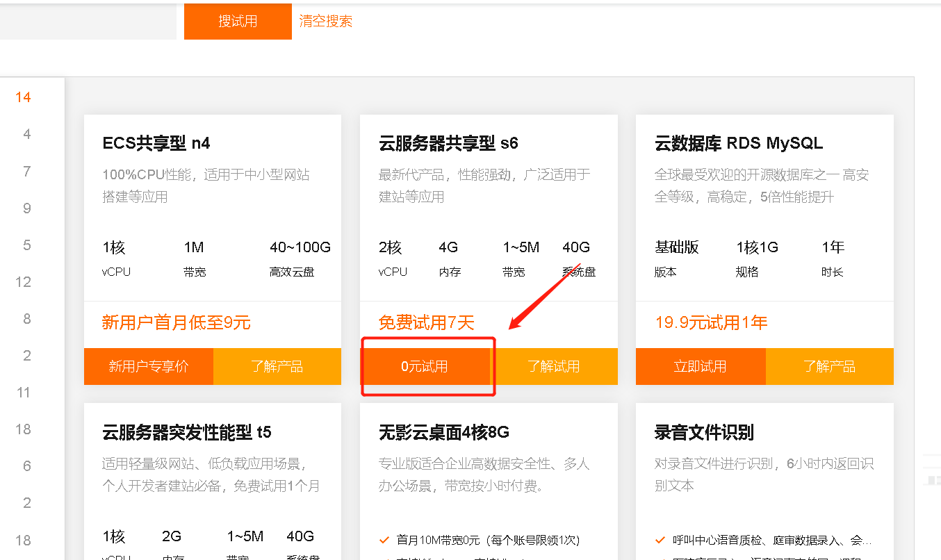Click the 基础版 version value
Viewport: 941px width, 560px height.
(677, 247)
